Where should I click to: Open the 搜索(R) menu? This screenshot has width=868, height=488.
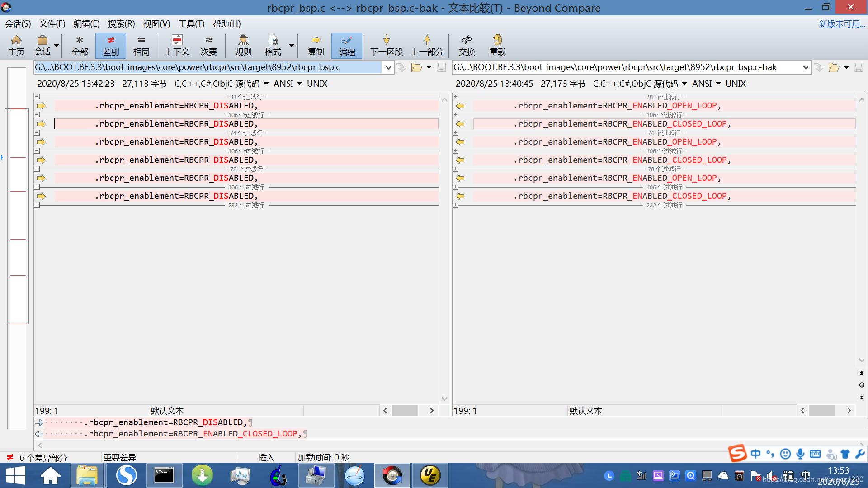(x=121, y=24)
